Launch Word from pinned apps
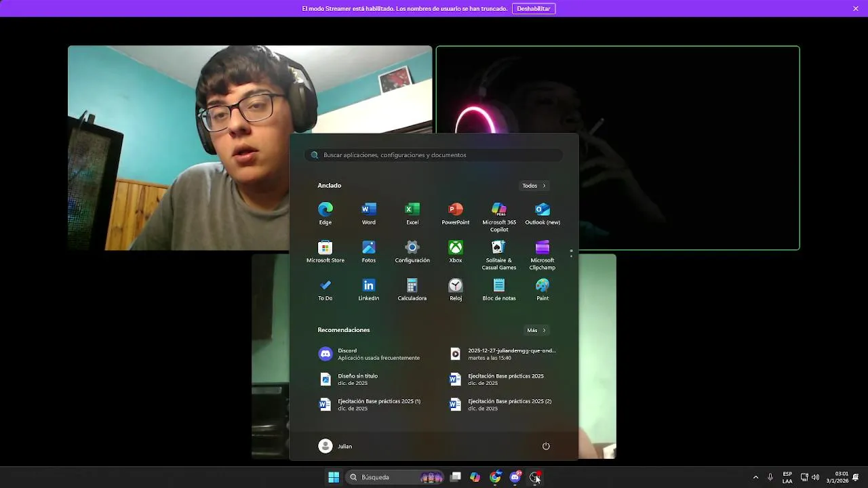This screenshot has width=868, height=488. [369, 213]
